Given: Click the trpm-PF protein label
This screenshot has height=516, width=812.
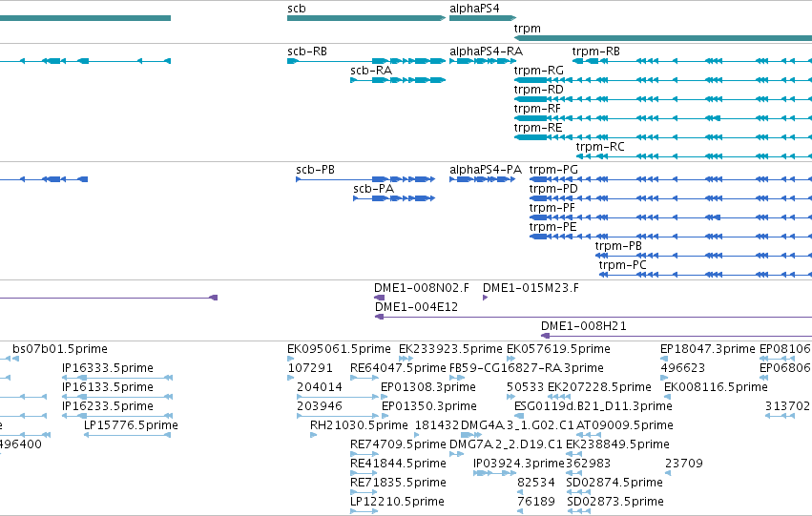Looking at the screenshot, I should point(552,208).
